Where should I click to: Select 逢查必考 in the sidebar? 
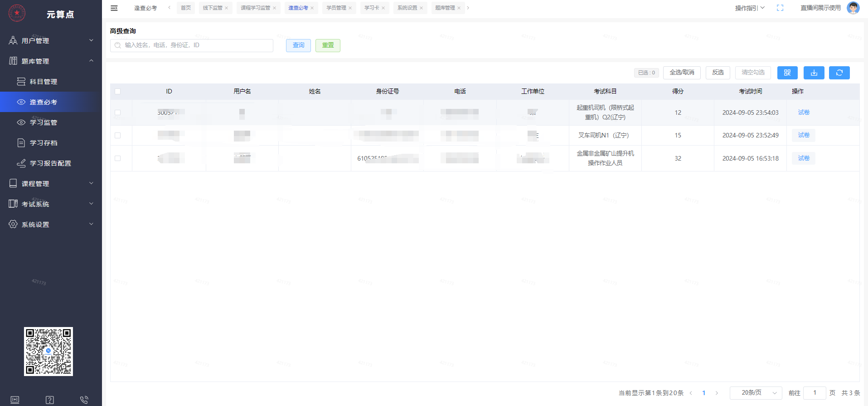click(51, 102)
